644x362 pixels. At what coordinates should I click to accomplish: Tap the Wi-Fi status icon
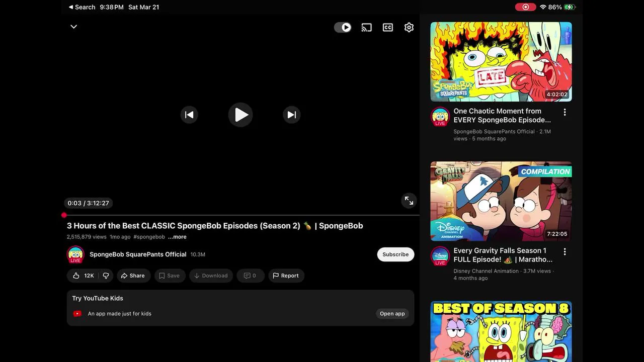pyautogui.click(x=543, y=7)
